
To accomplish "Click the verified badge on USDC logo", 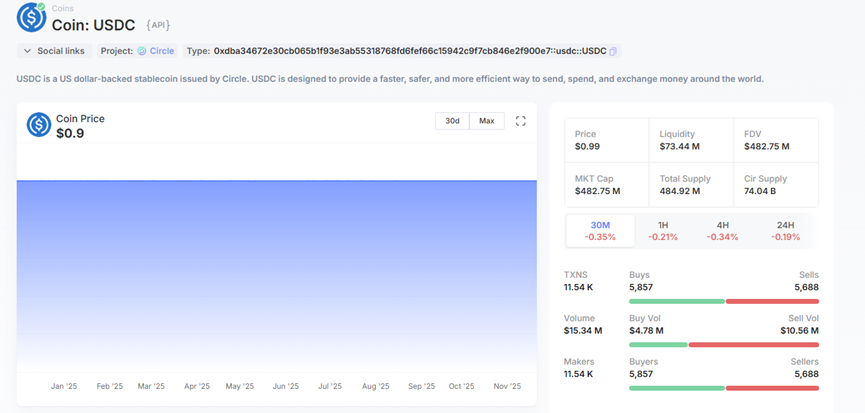I will pos(42,6).
